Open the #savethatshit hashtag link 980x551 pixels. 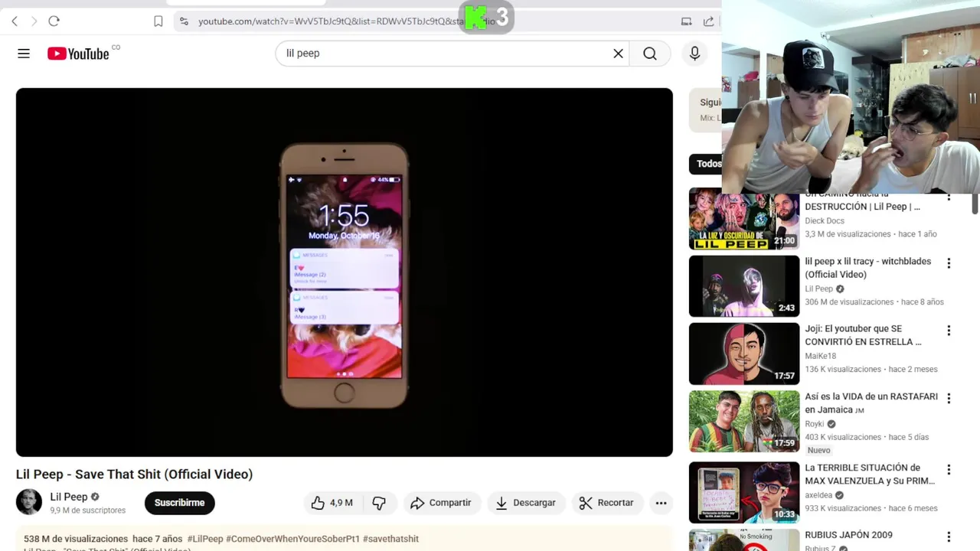390,539
